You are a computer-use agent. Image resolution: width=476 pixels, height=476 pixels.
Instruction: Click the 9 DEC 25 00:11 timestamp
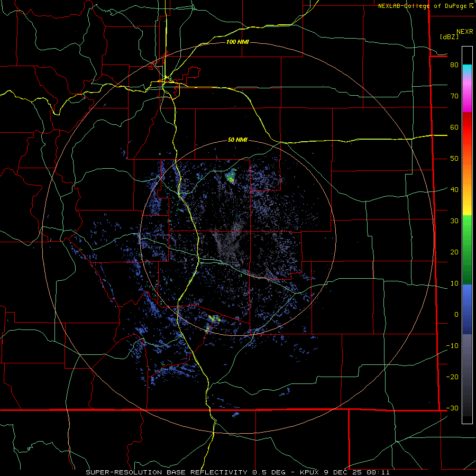pos(355,472)
